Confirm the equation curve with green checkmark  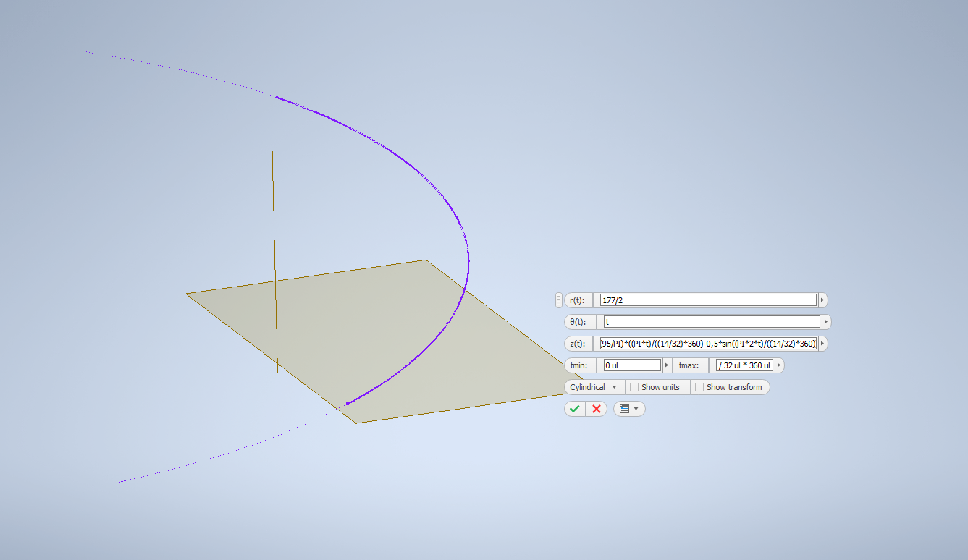point(575,409)
